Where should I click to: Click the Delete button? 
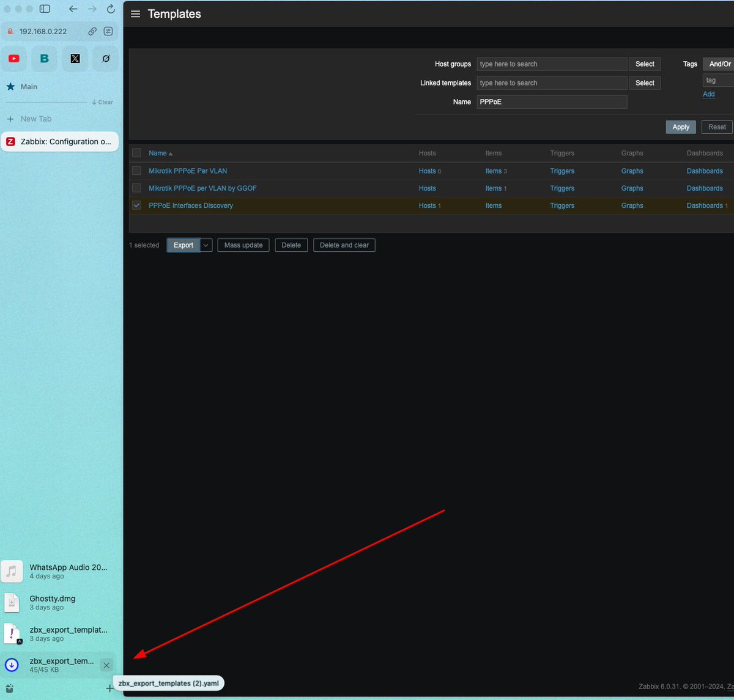(291, 245)
